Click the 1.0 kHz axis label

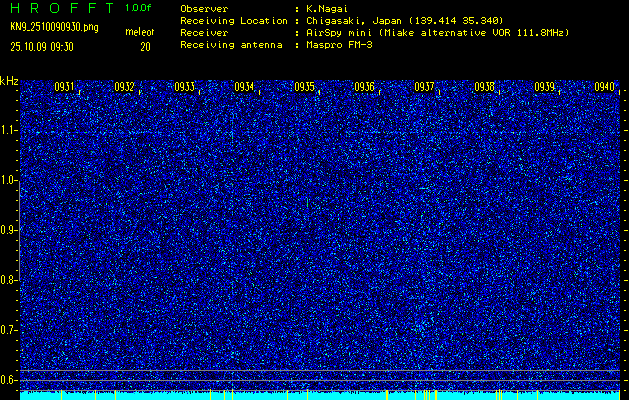pos(9,180)
